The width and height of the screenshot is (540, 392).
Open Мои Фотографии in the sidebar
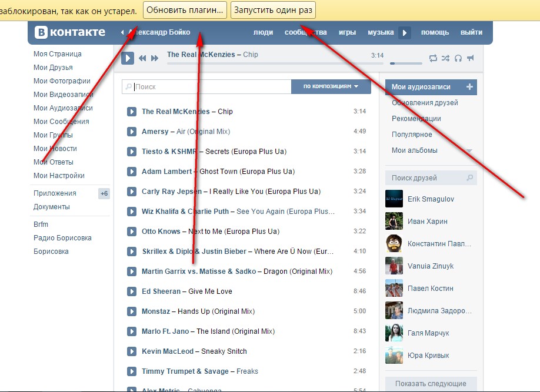(x=62, y=81)
